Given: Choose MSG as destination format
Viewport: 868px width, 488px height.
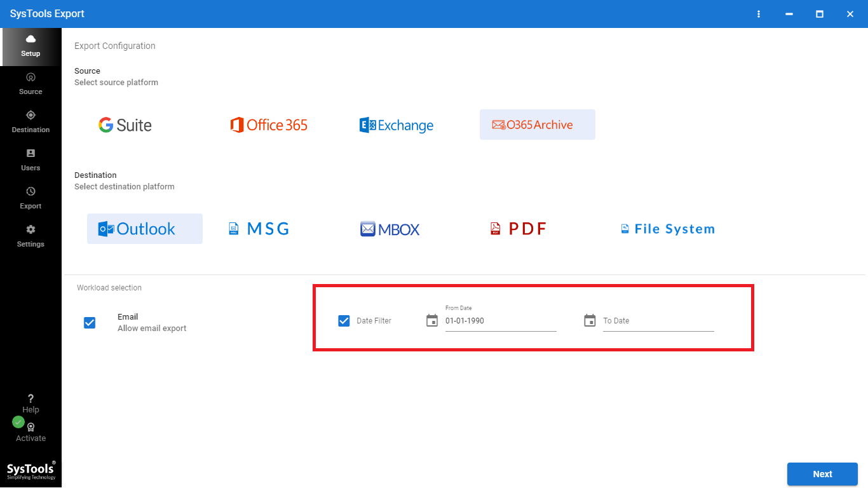Looking at the screenshot, I should (259, 229).
